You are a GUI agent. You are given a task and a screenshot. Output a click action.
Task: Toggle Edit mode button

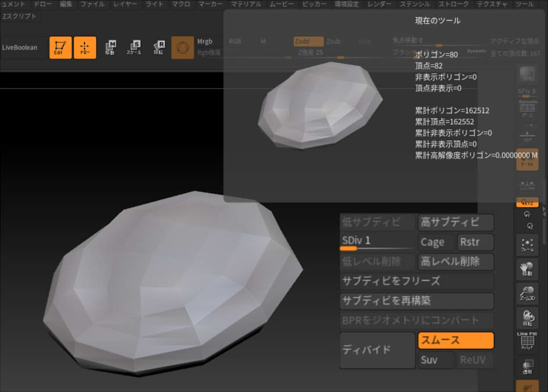pyautogui.click(x=61, y=48)
